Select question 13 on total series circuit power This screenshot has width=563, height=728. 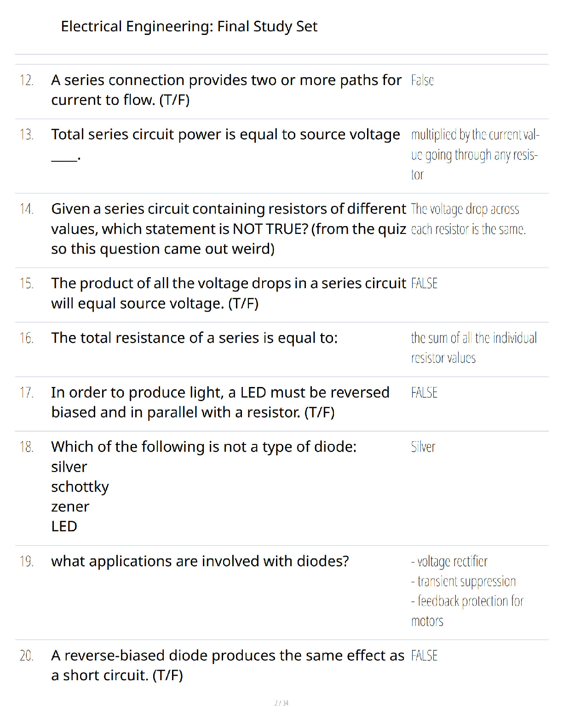pyautogui.click(x=226, y=145)
